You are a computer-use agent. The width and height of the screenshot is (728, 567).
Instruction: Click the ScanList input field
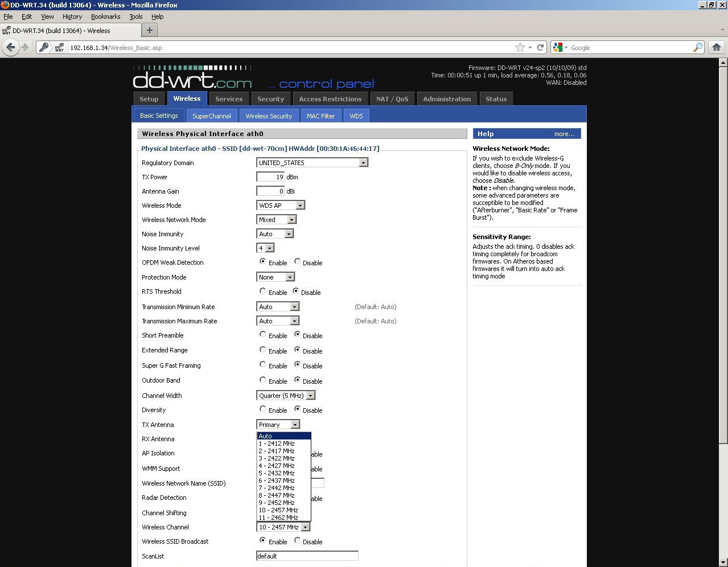click(x=307, y=556)
